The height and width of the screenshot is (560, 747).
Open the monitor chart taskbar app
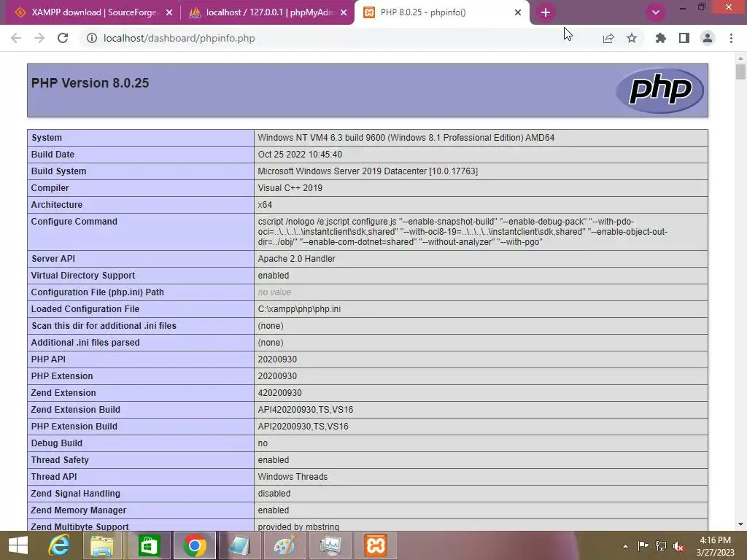pyautogui.click(x=330, y=545)
